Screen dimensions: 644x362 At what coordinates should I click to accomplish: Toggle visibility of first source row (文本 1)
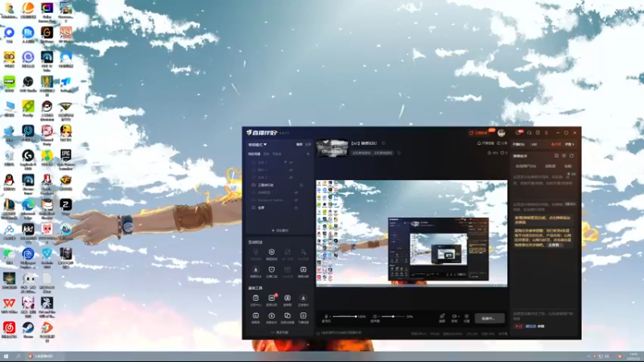[x=291, y=162]
